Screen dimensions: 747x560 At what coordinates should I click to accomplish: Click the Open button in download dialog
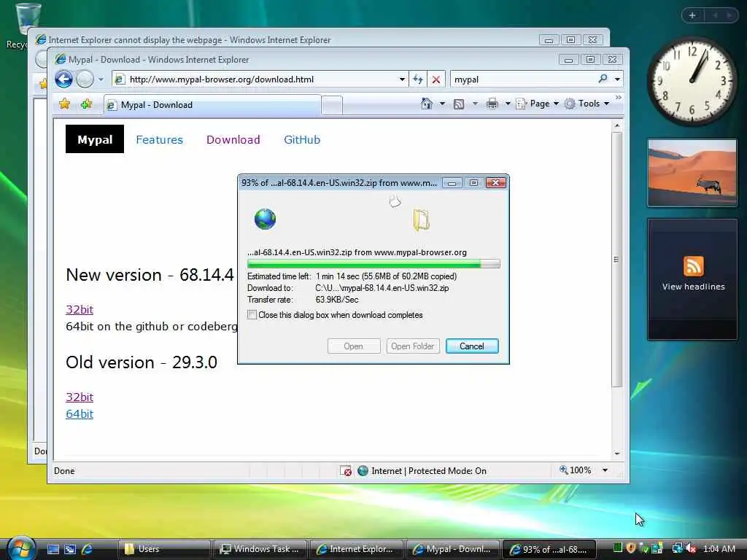coord(354,346)
